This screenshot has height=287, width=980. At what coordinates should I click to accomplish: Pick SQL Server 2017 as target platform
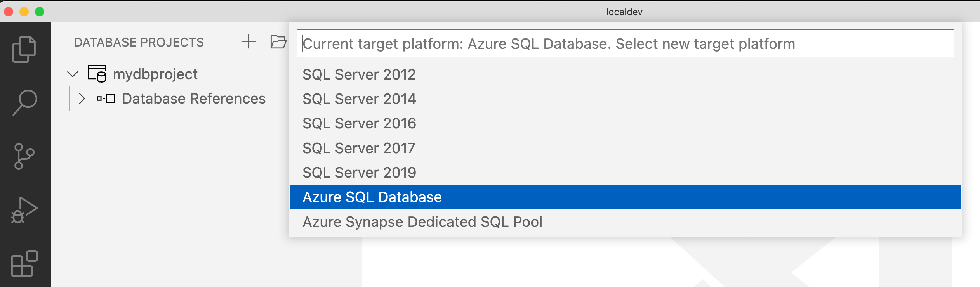coord(359,148)
